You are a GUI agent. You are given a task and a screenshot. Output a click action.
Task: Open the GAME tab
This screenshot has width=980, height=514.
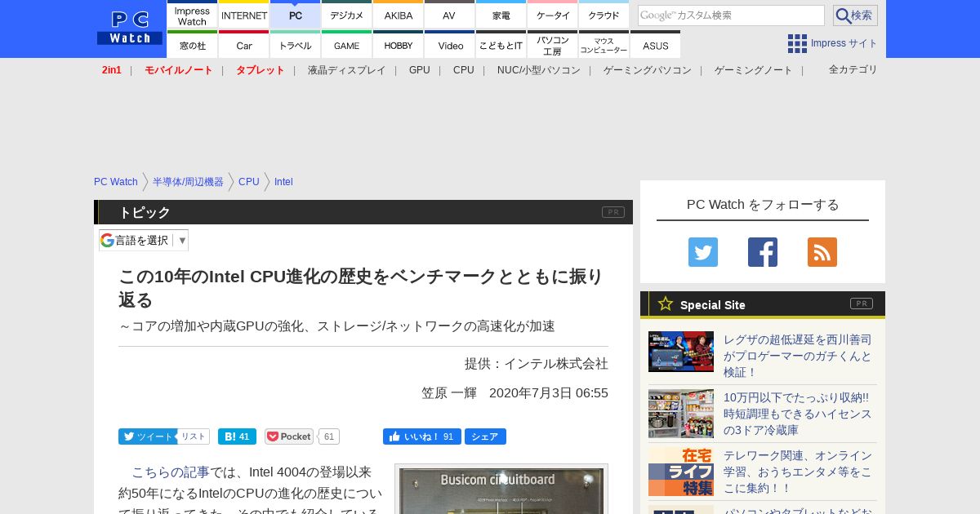tap(347, 44)
